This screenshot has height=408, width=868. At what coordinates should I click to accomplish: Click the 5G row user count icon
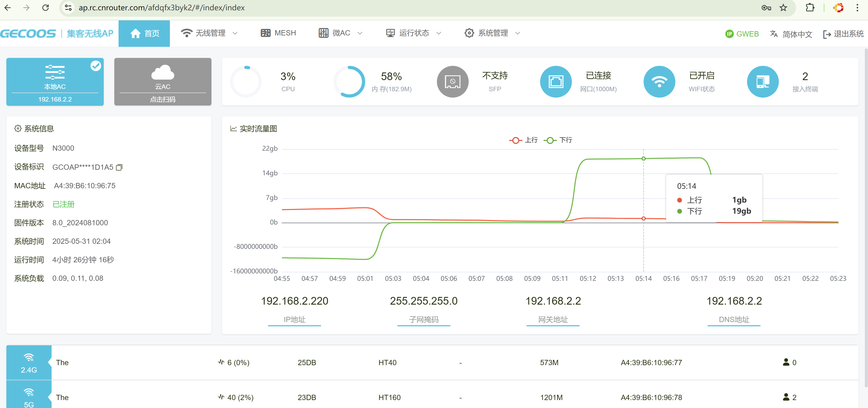[786, 397]
